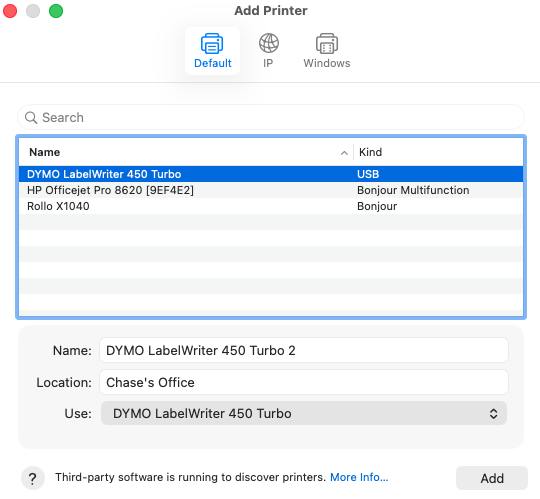Viewport: 540px width, 499px height.
Task: Click the USB kind cell
Action: coord(368,174)
